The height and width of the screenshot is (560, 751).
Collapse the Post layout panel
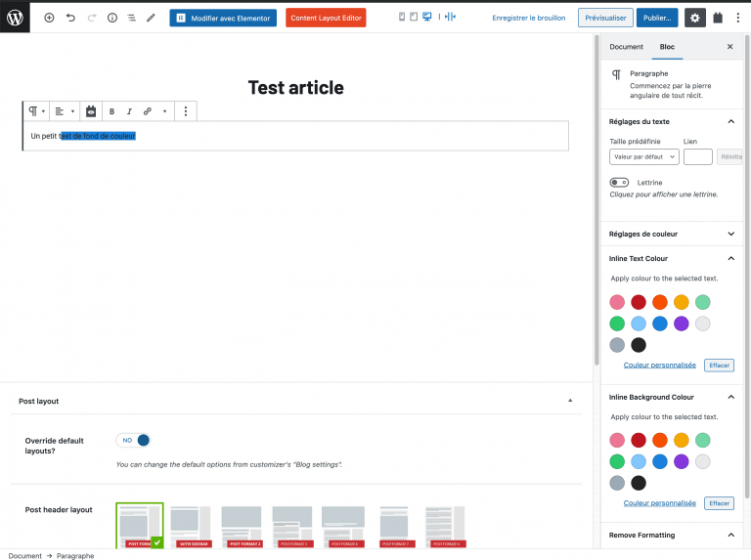[570, 401]
